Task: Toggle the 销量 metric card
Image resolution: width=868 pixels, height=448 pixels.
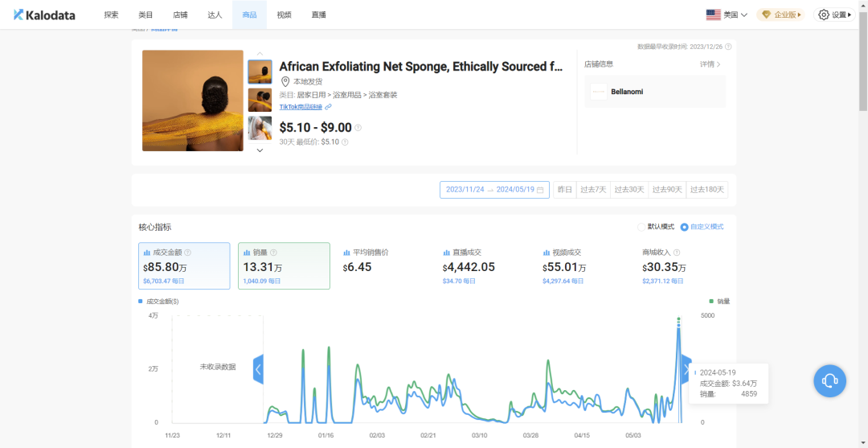Action: (284, 265)
